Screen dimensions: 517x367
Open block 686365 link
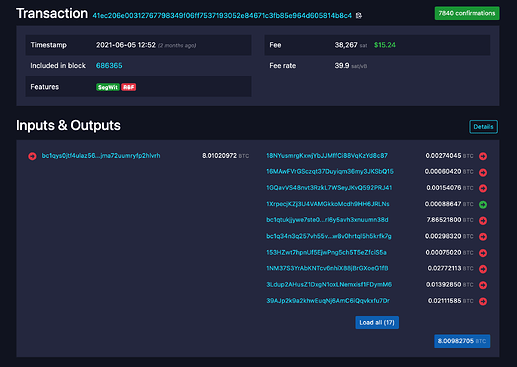109,66
